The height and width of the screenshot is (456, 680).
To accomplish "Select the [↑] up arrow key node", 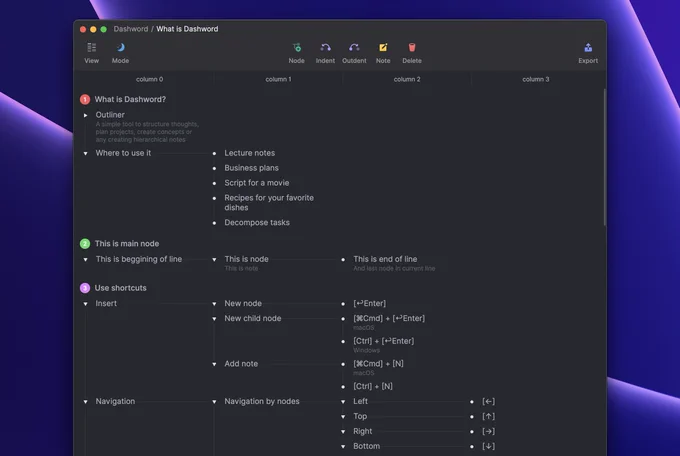I will click(x=488, y=417).
